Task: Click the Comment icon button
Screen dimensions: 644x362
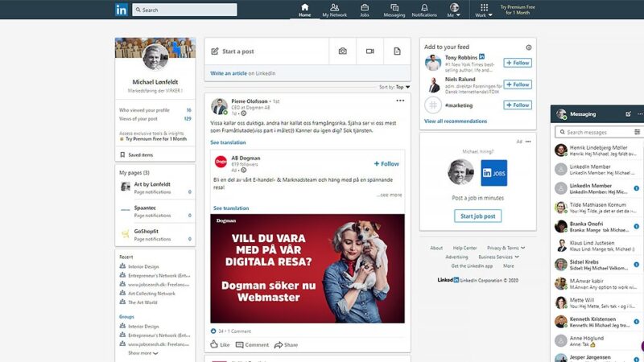Action: pyautogui.click(x=239, y=345)
